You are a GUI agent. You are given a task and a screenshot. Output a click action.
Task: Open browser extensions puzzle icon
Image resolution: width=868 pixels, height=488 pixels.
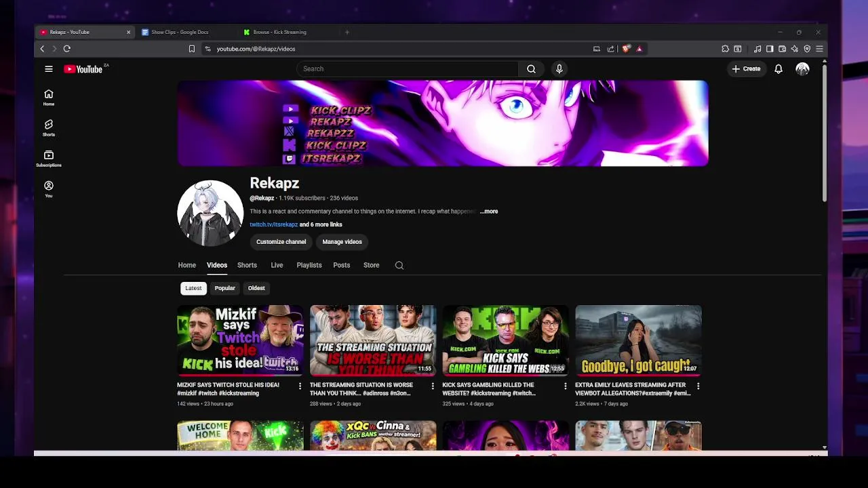(725, 49)
